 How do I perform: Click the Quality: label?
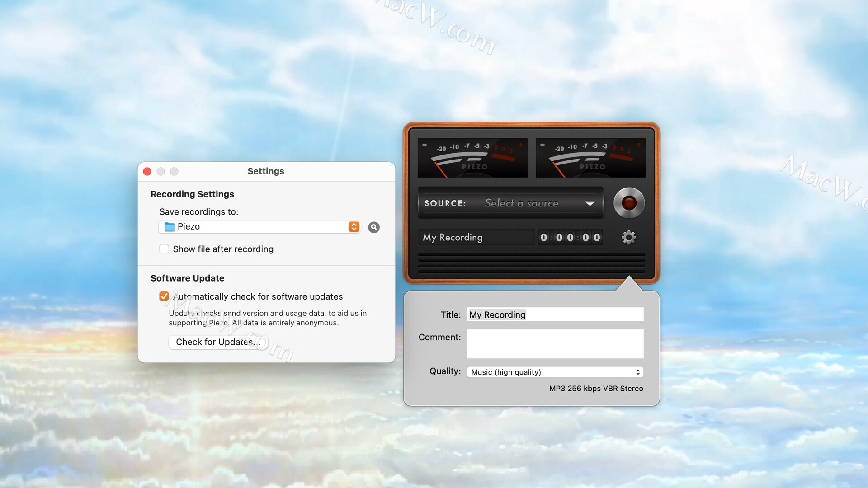point(445,371)
